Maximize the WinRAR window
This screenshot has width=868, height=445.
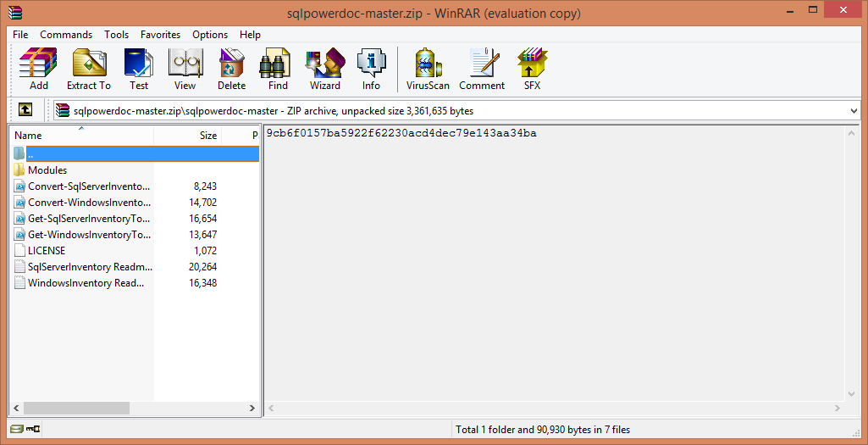click(813, 10)
